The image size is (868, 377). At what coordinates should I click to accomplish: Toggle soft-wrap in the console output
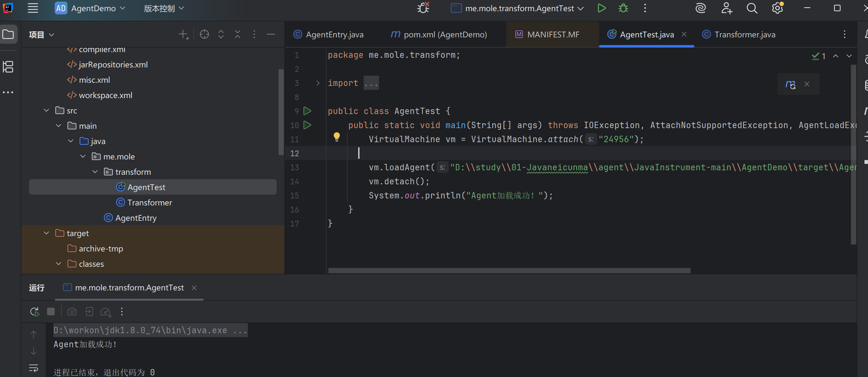pos(34,368)
